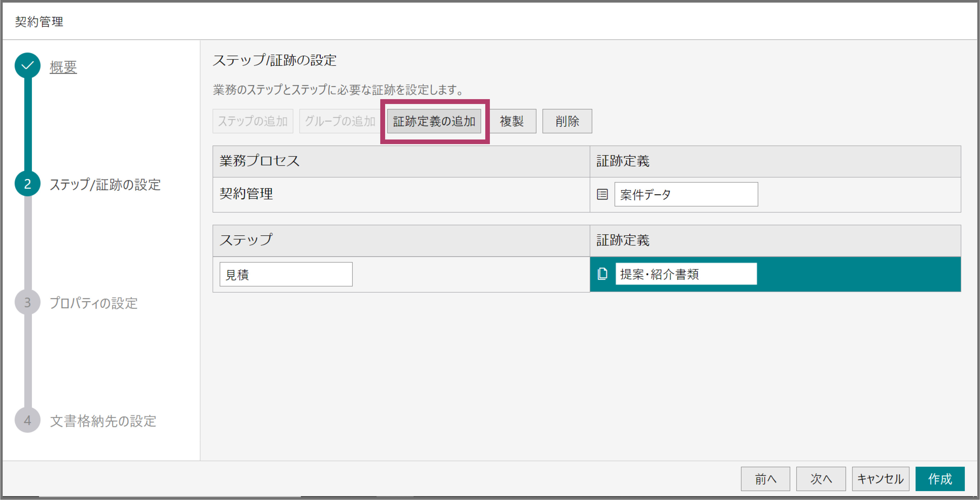The width and height of the screenshot is (980, 500).
Task: Click the ステップの追加 button
Action: (x=253, y=121)
